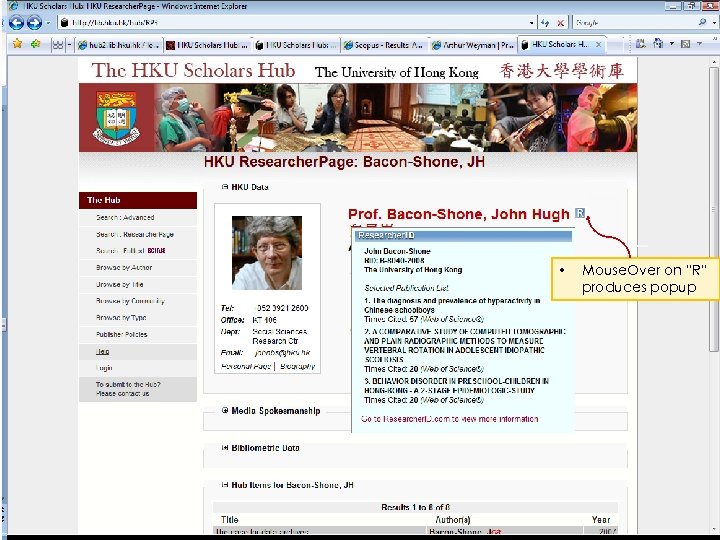Viewport: 720px width, 540px height.
Task: Open Search: Advanced in sidebar
Action: pyautogui.click(x=125, y=218)
